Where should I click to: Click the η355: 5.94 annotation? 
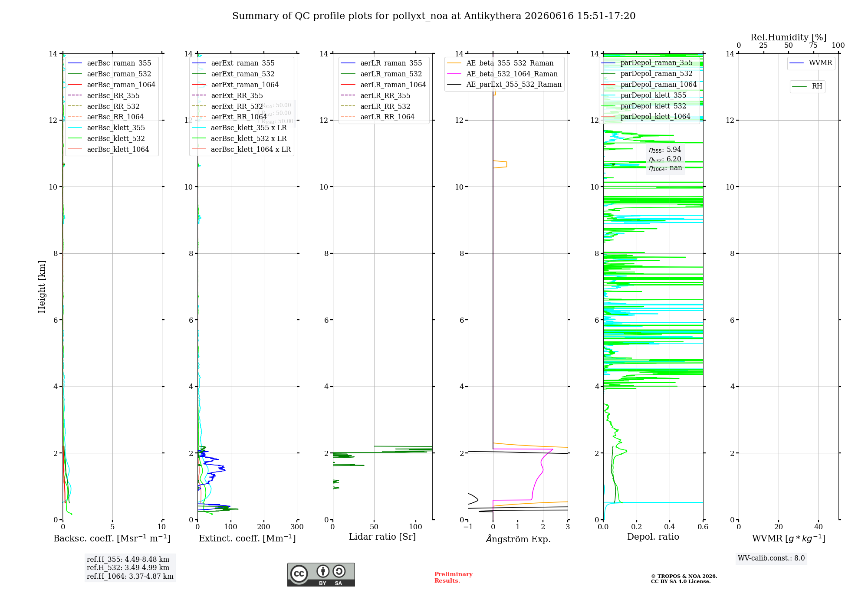point(665,150)
